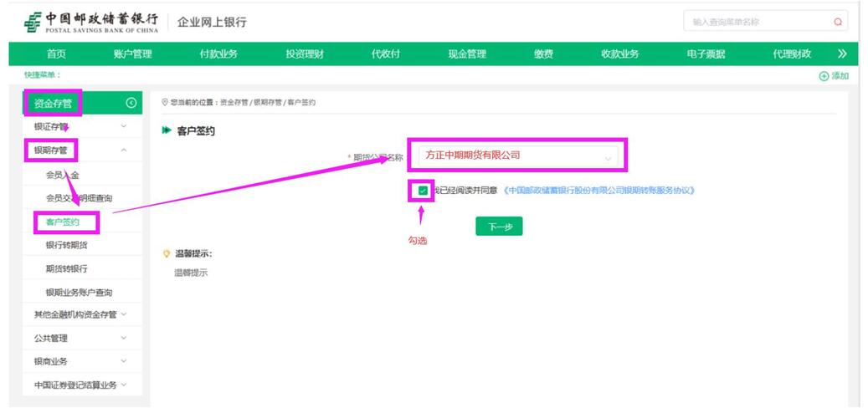Image resolution: width=868 pixels, height=408 pixels.
Task: Select 期货转银行 in sidebar
Action: point(67,268)
